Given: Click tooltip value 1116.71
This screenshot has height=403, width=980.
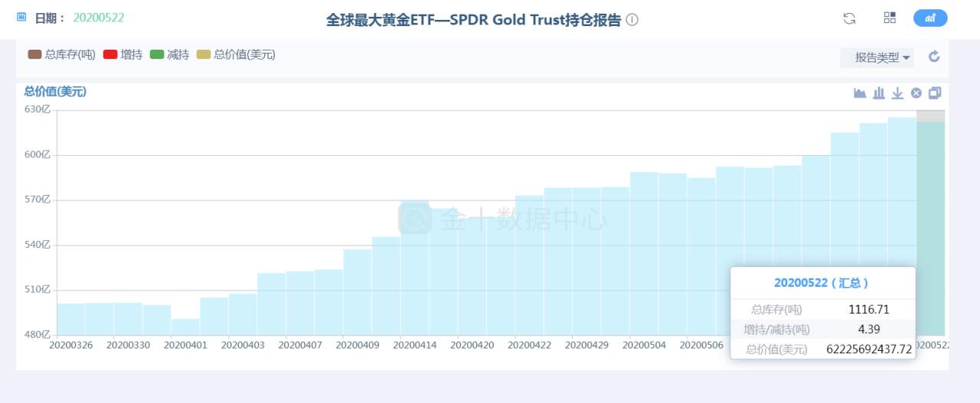Looking at the screenshot, I should pos(870,310).
